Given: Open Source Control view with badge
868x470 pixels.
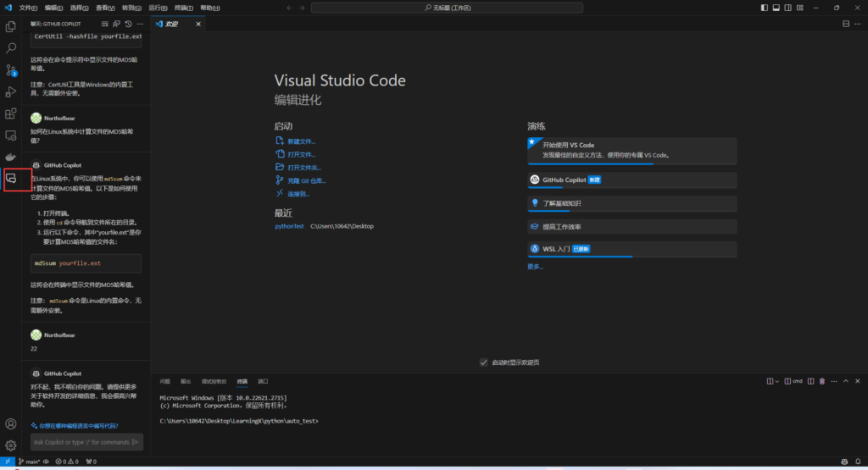Looking at the screenshot, I should click(11, 70).
